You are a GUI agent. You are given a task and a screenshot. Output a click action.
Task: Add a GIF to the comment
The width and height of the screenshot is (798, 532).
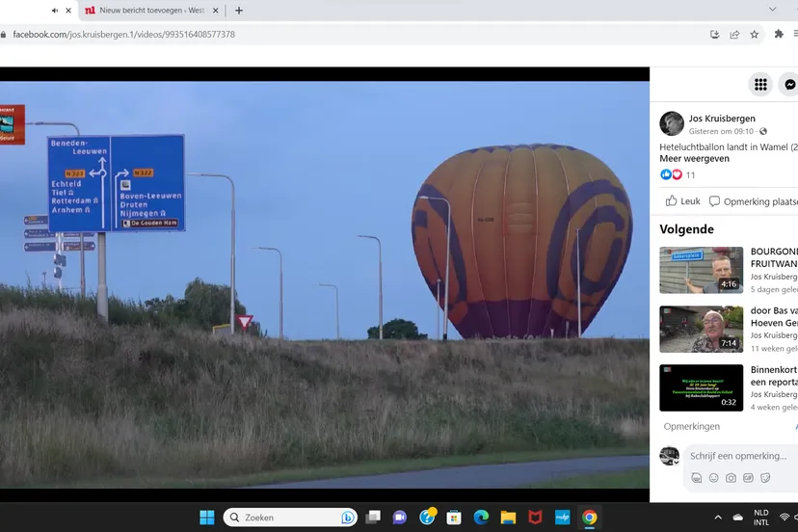pyautogui.click(x=748, y=477)
